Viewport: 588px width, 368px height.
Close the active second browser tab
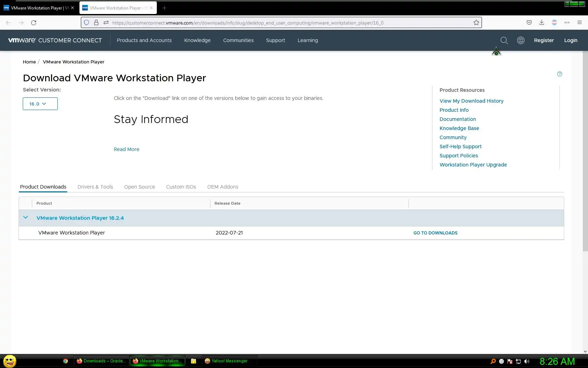151,8
